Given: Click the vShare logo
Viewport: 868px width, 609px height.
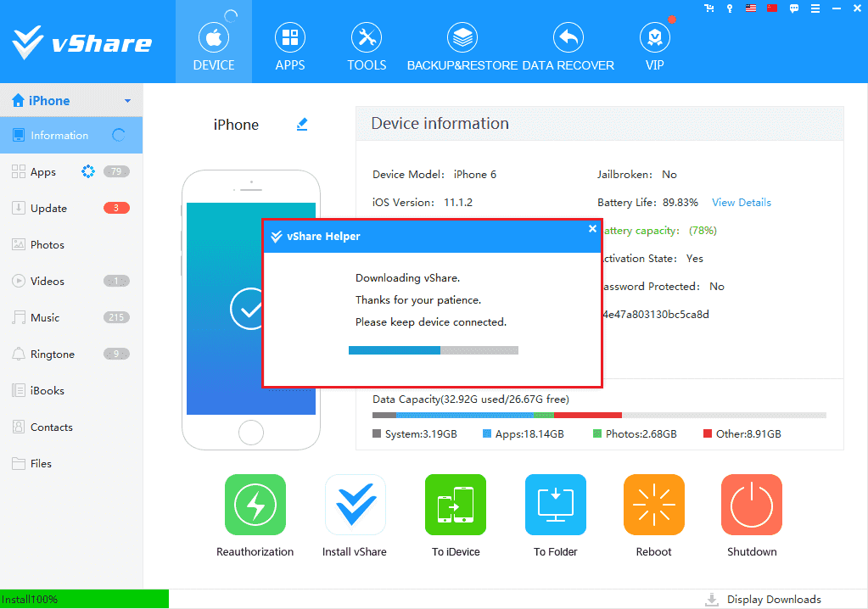Looking at the screenshot, I should pyautogui.click(x=82, y=43).
